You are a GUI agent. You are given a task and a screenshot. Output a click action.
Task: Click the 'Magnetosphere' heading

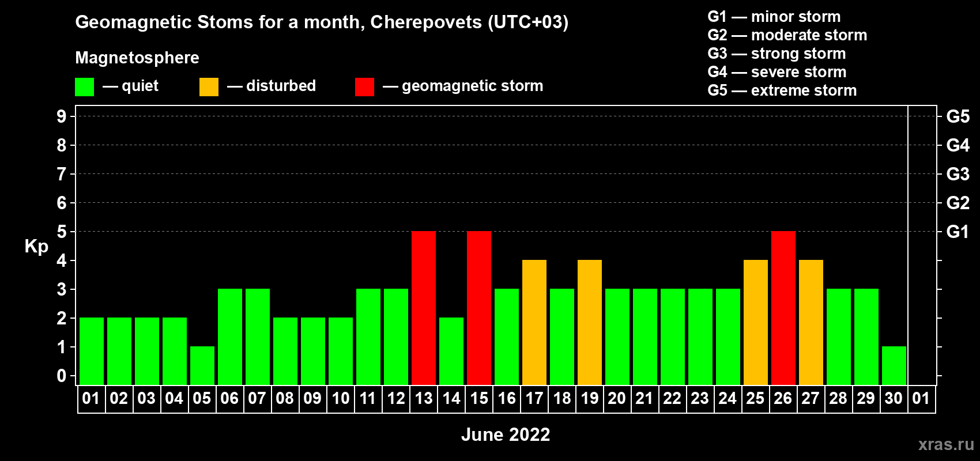point(137,58)
